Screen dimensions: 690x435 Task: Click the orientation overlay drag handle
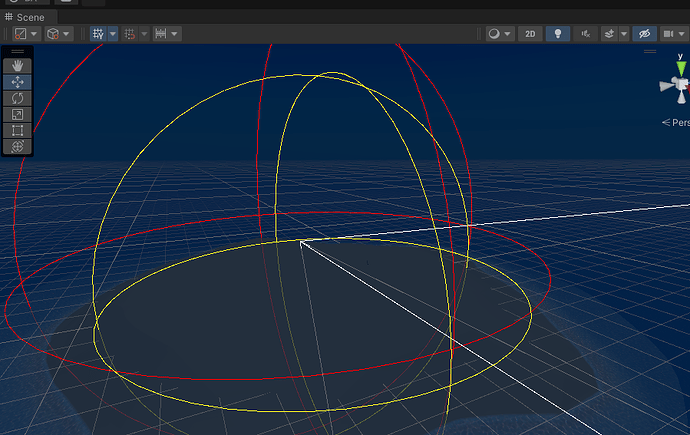tap(650, 51)
